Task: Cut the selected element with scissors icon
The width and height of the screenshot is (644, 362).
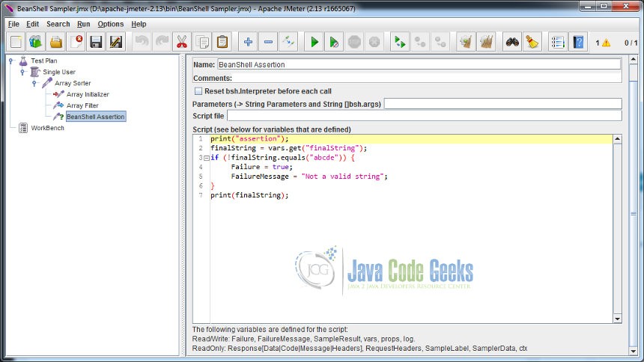Action: (x=182, y=42)
